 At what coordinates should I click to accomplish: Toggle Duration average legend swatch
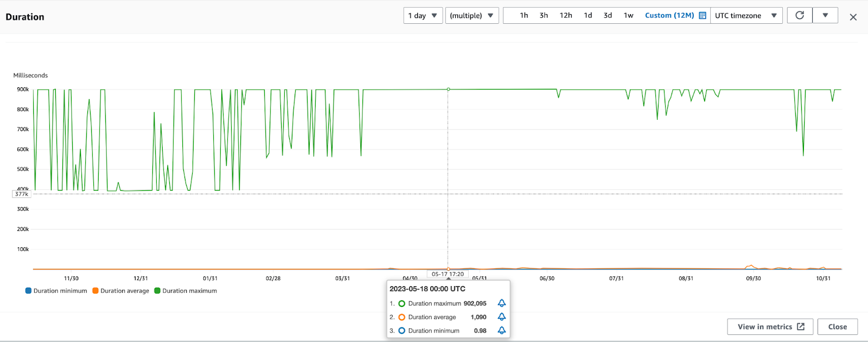click(95, 291)
